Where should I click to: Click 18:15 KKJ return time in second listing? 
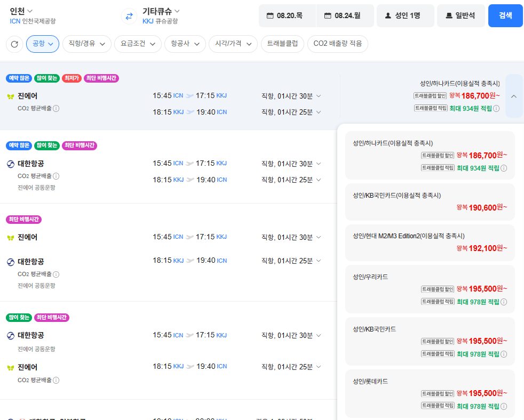168,180
